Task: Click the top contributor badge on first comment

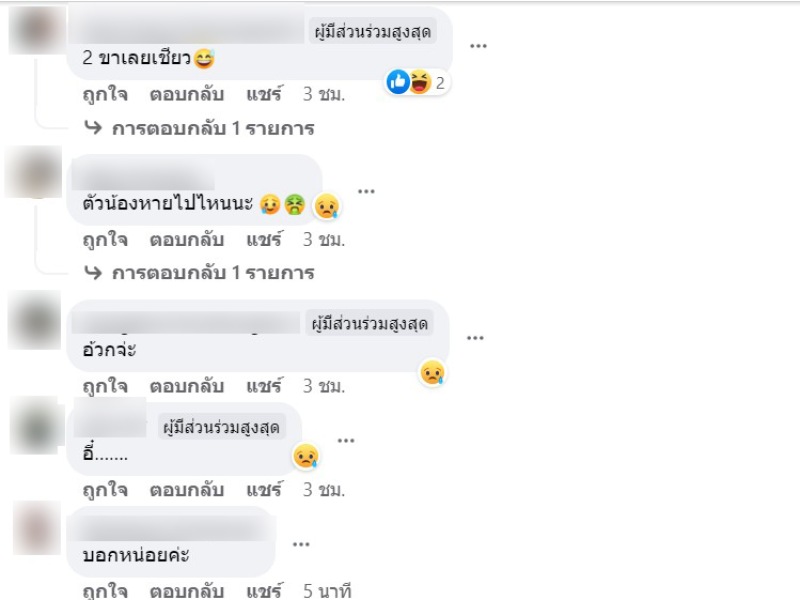Action: click(x=373, y=31)
